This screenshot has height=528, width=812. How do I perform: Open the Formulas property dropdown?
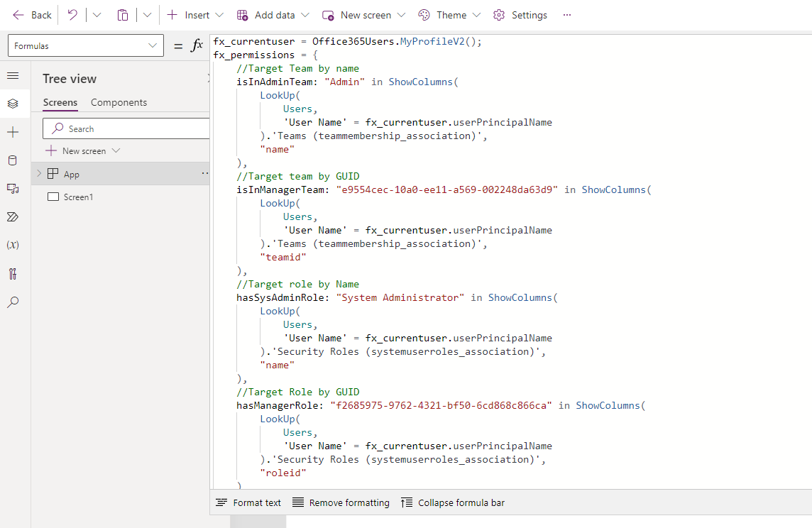click(85, 46)
